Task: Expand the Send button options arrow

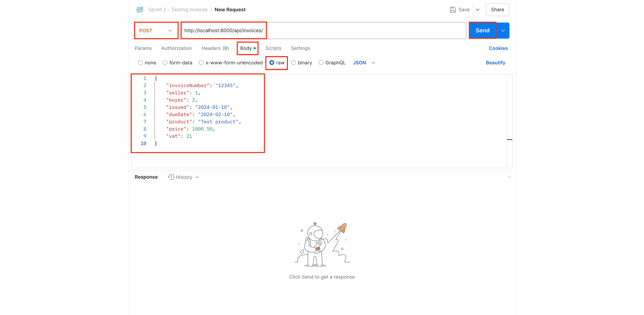Action: click(503, 31)
